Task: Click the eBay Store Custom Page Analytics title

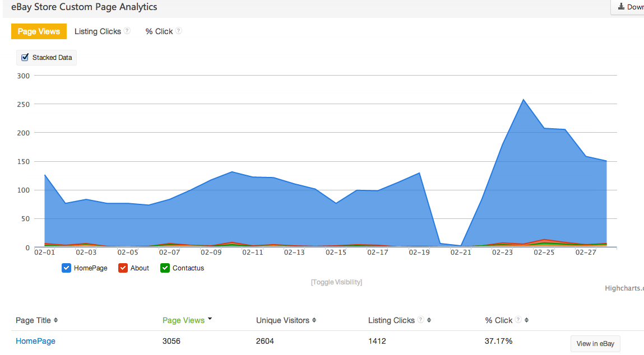Action: [84, 7]
